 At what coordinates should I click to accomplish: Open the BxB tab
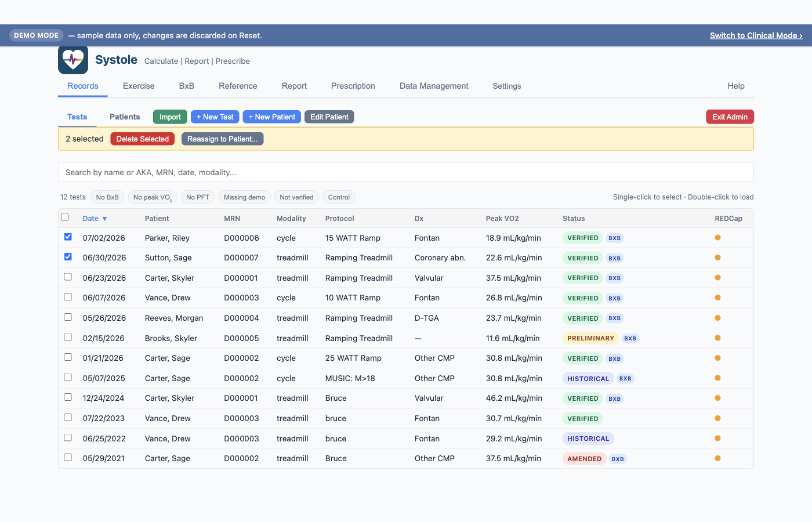pyautogui.click(x=187, y=86)
